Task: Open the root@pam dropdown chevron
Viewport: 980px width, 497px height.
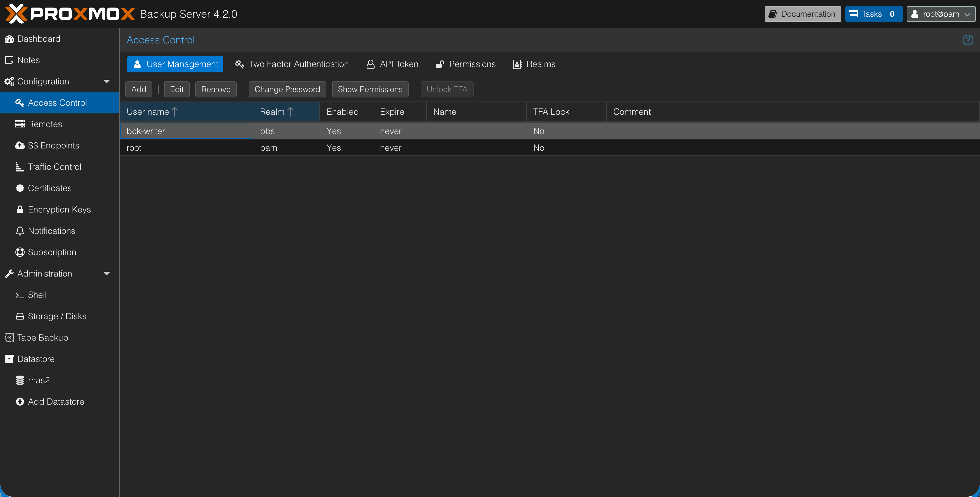Action: click(x=967, y=14)
